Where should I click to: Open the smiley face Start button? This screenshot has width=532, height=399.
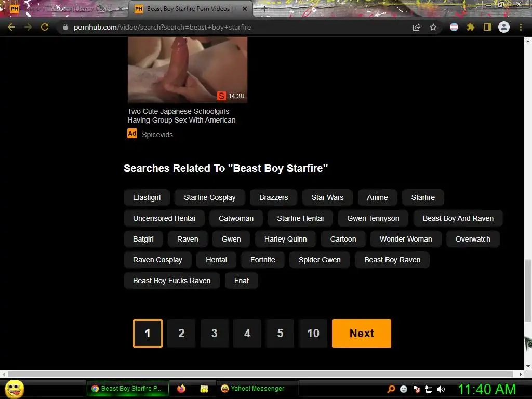[x=14, y=389]
